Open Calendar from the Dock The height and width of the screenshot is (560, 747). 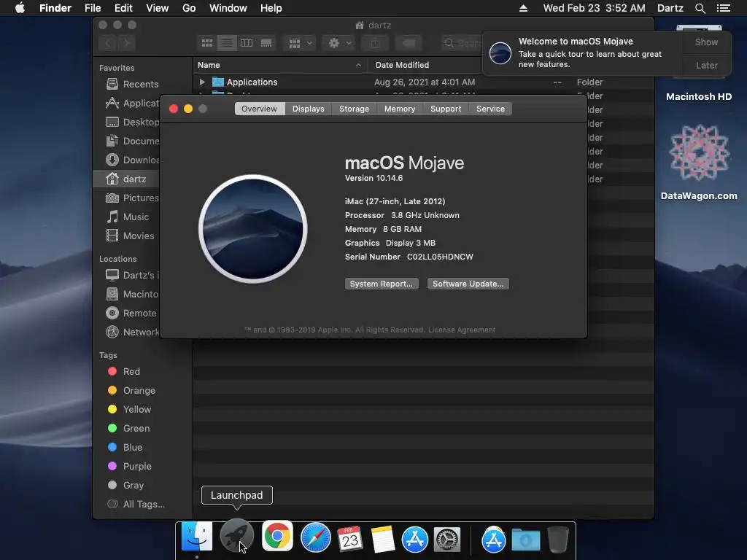350,539
